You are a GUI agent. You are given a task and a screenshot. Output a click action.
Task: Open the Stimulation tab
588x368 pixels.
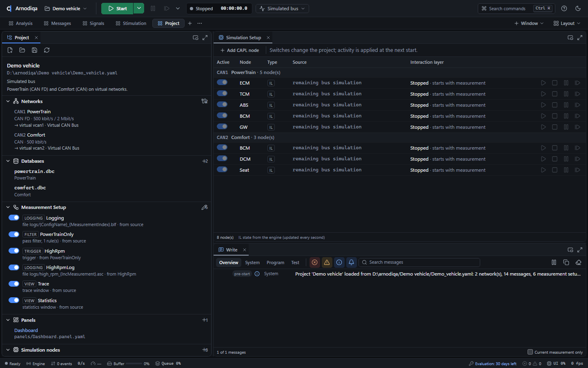point(131,23)
